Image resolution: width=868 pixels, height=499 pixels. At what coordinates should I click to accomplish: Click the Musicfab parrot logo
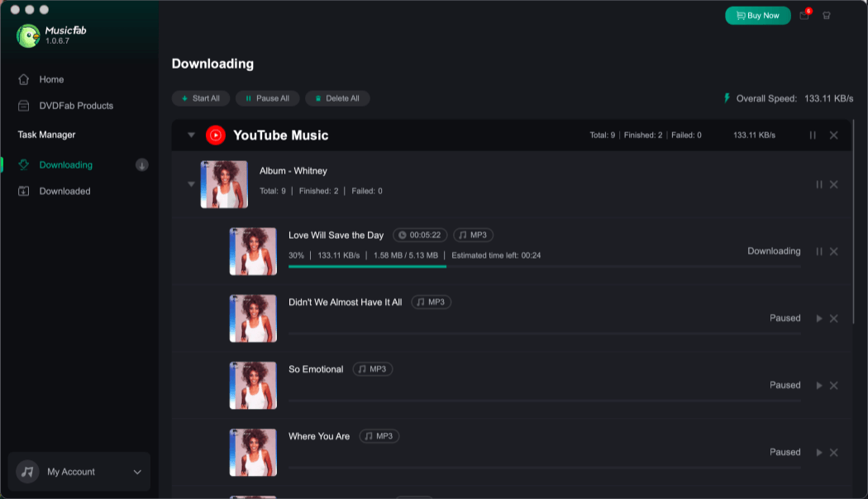point(28,36)
